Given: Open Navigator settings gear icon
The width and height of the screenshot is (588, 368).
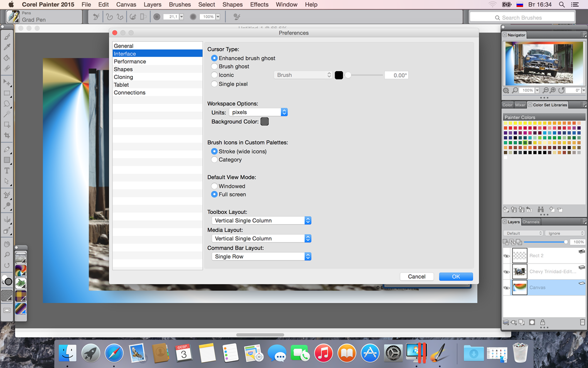Looking at the screenshot, I should [x=506, y=90].
